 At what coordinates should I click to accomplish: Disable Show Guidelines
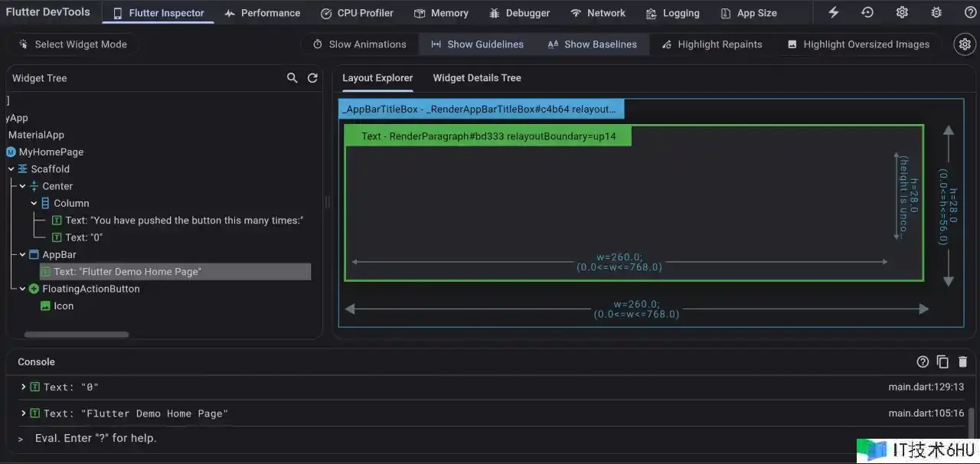(x=477, y=44)
